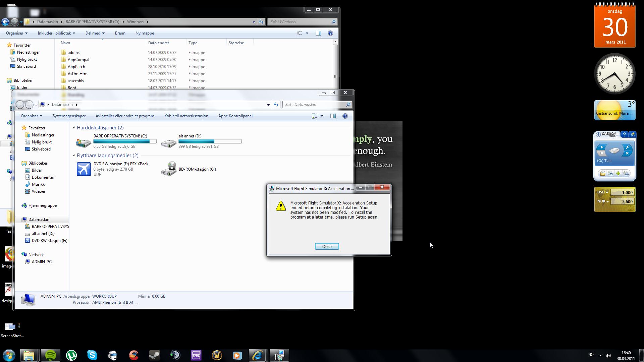Viewport: 644px width, 362px height.
Task: Toggle preview pane in Datamaskin window
Action: click(x=333, y=116)
